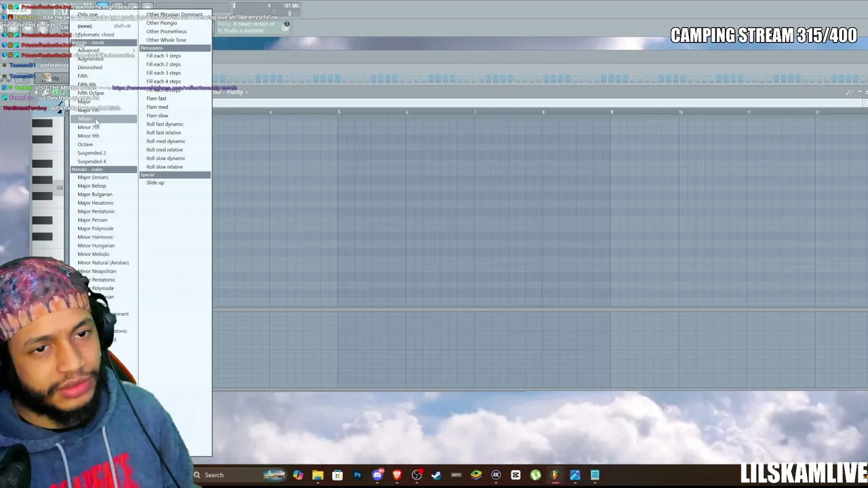Select the Major Hexatonic scale
The height and width of the screenshot is (488, 868).
[104, 203]
